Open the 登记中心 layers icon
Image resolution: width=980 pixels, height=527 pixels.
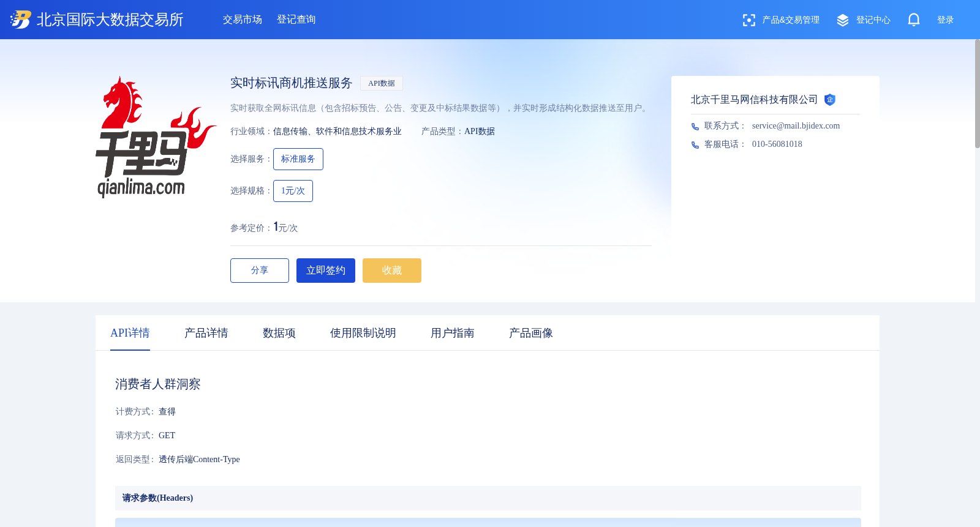843,20
